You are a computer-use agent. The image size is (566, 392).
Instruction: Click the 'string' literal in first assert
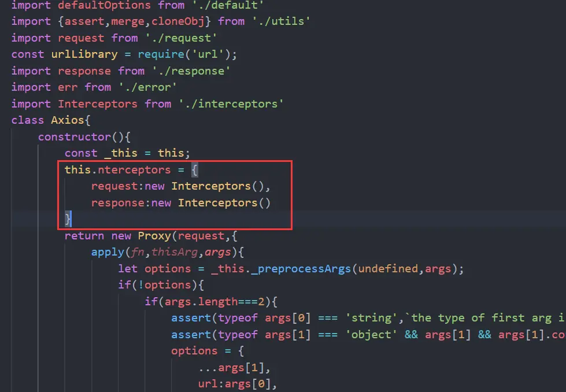click(371, 318)
